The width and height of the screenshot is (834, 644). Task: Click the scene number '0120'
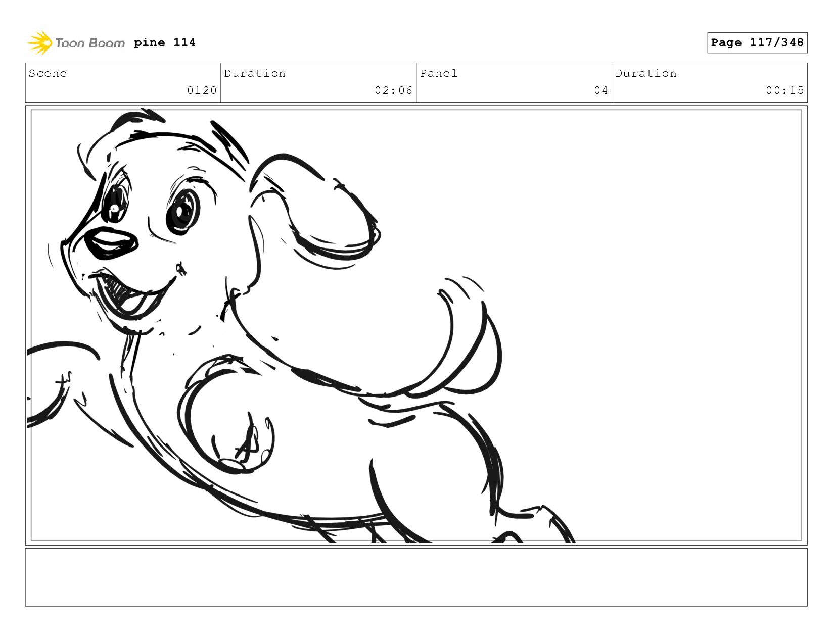202,90
